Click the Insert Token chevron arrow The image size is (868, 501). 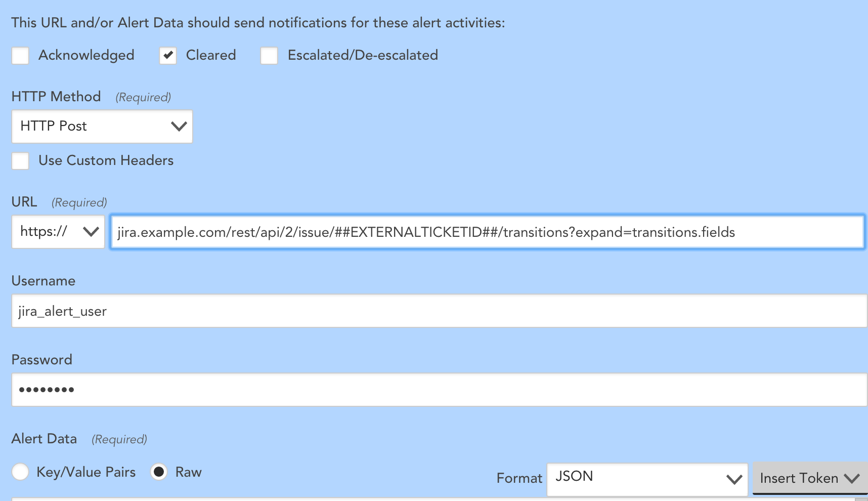(x=852, y=478)
